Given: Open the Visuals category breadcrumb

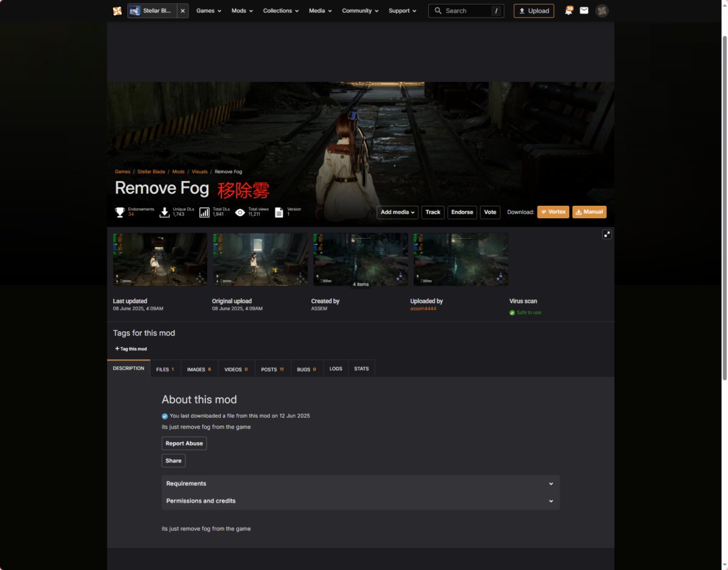Looking at the screenshot, I should tap(200, 172).
